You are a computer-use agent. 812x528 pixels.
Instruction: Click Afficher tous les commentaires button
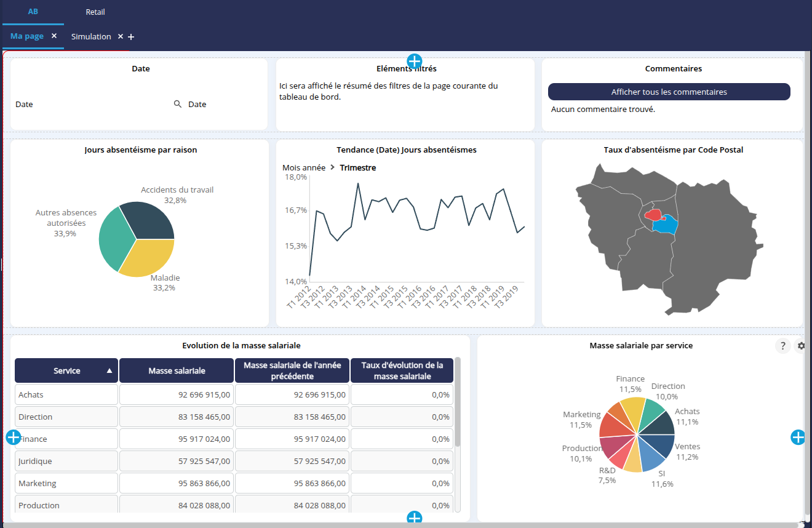(669, 92)
